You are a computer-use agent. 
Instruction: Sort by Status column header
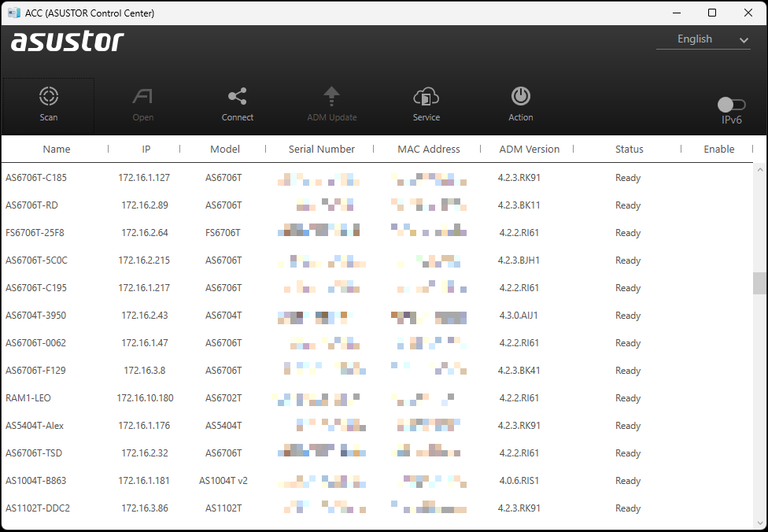tap(629, 149)
